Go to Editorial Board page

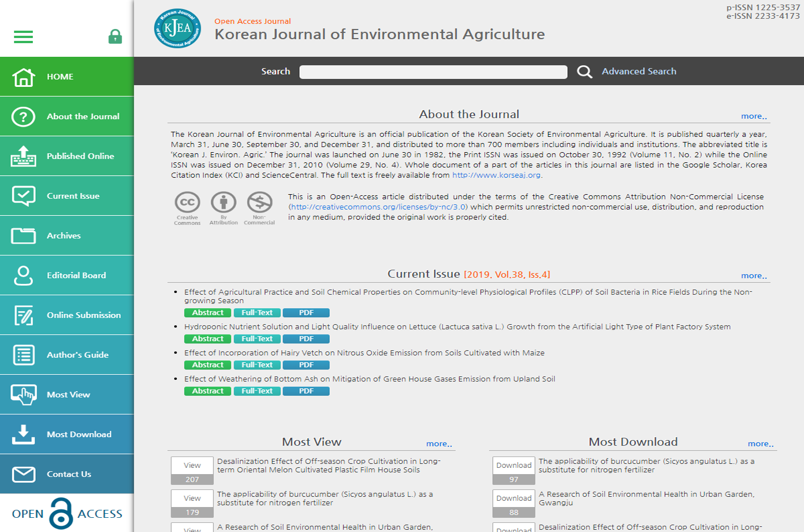(x=67, y=275)
